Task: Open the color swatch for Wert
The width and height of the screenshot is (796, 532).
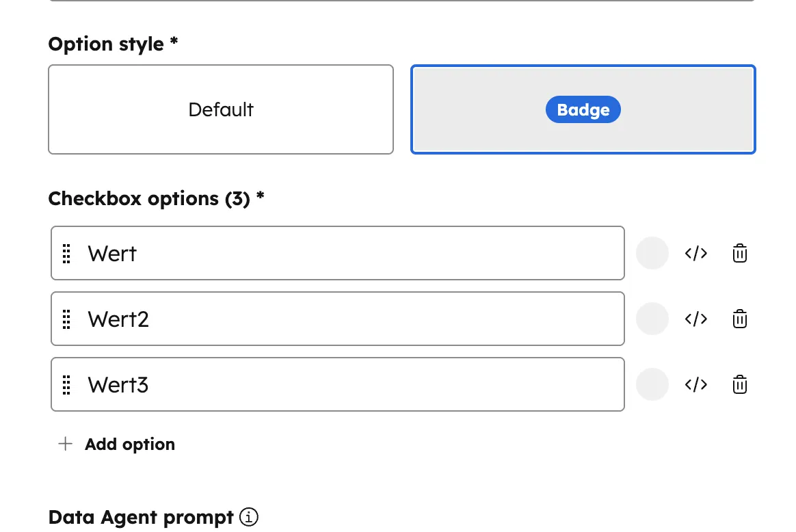Action: 652,253
